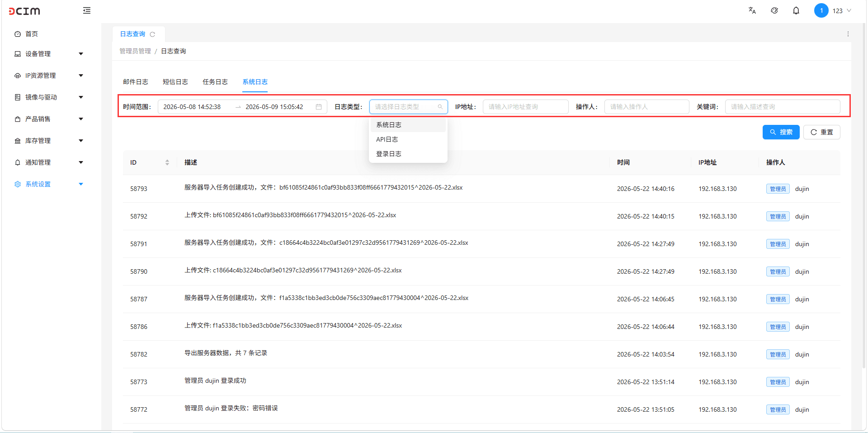
Task: Click 描述 column header
Action: coord(191,162)
